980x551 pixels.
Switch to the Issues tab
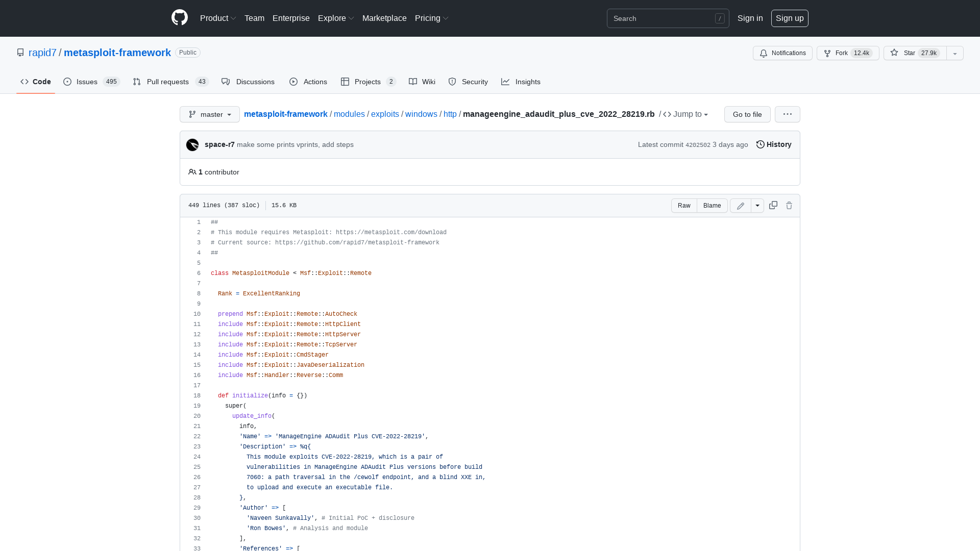pos(86,82)
